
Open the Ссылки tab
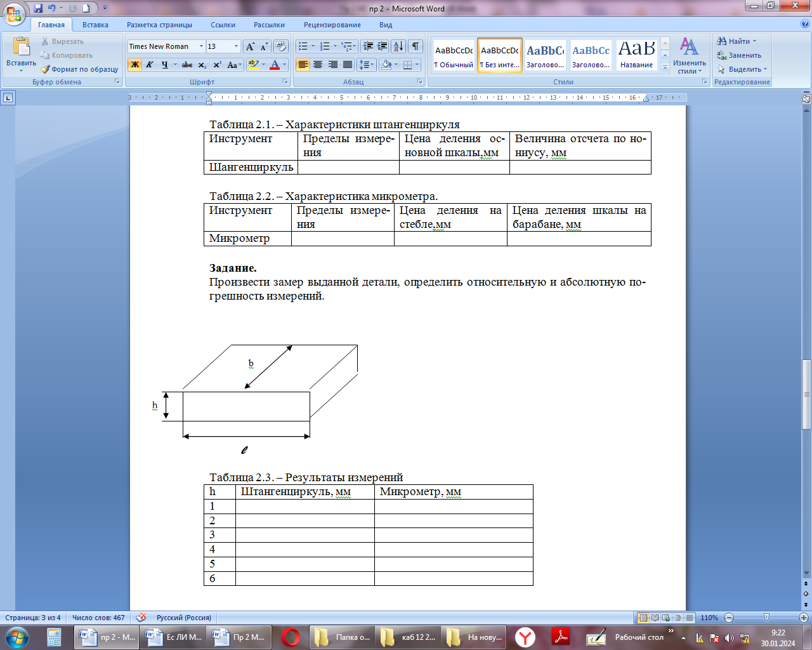tap(223, 25)
